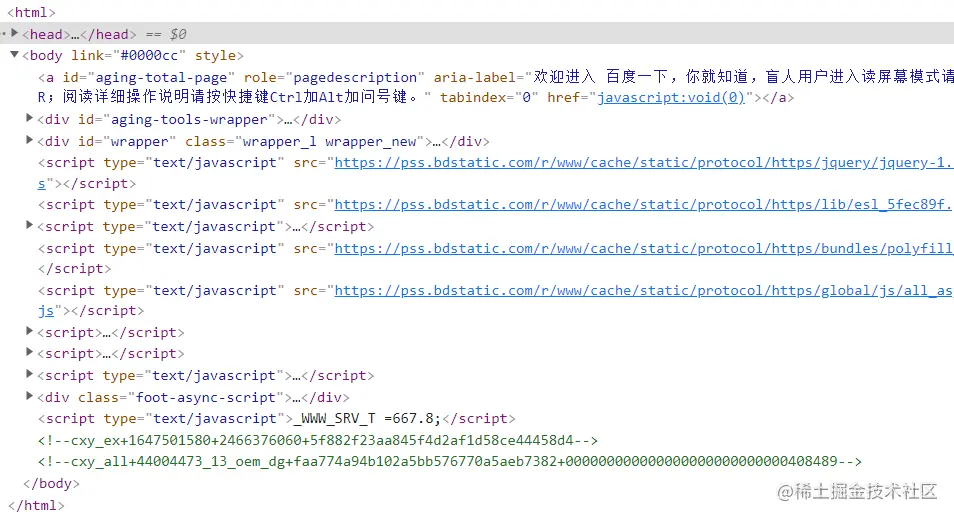The height and width of the screenshot is (518, 954).
Task: Click the tabindex="0" attribute
Action: point(489,97)
